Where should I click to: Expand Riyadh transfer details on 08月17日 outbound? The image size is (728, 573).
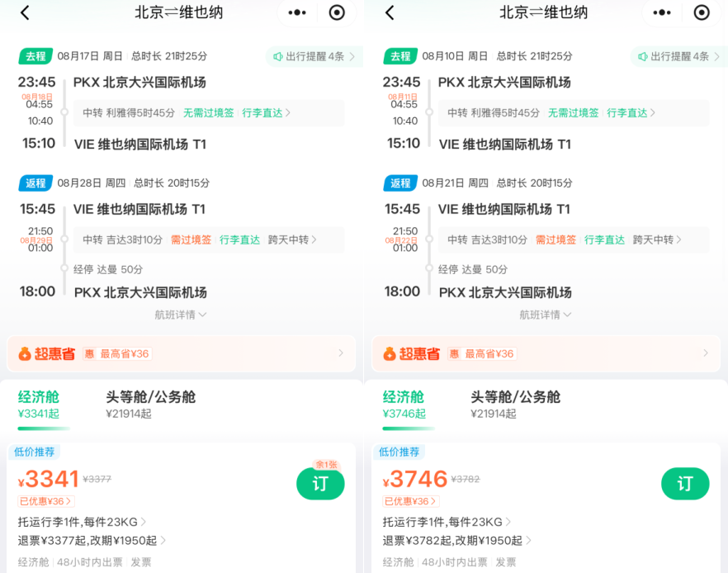coord(209,113)
